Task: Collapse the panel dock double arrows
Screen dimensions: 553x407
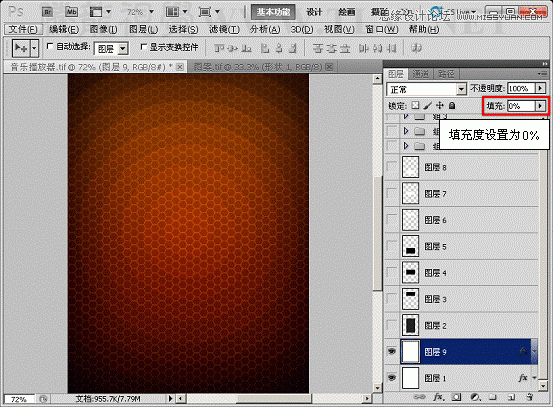Action: [545, 63]
